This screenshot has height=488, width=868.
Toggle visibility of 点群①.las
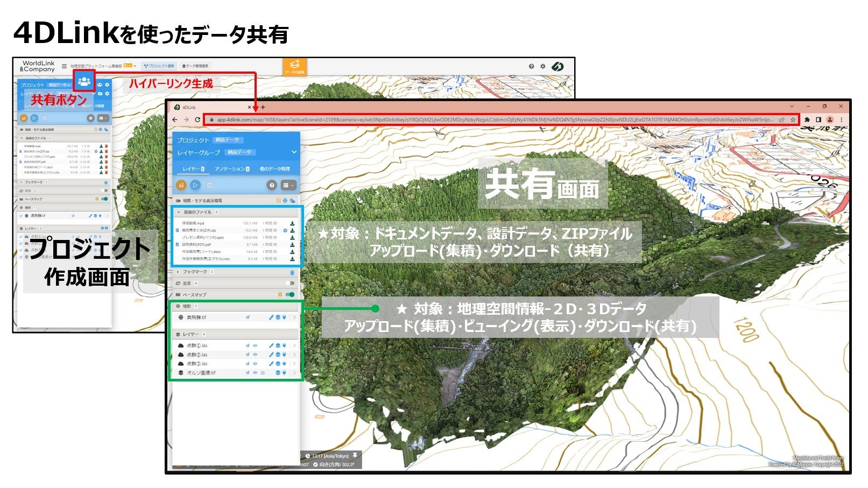[255, 345]
